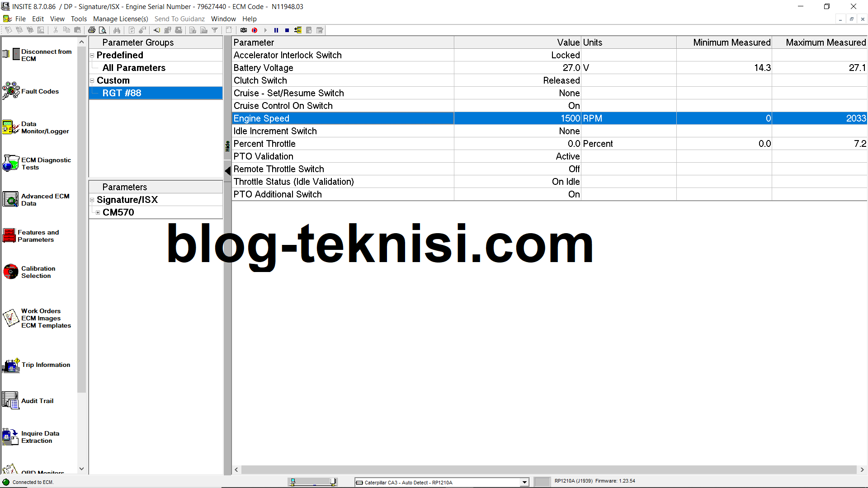Image resolution: width=868 pixels, height=488 pixels.
Task: Open the Tools menu
Action: (79, 19)
